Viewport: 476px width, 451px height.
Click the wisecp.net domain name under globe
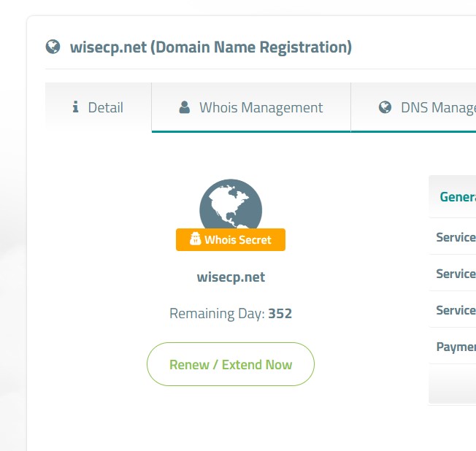(231, 277)
